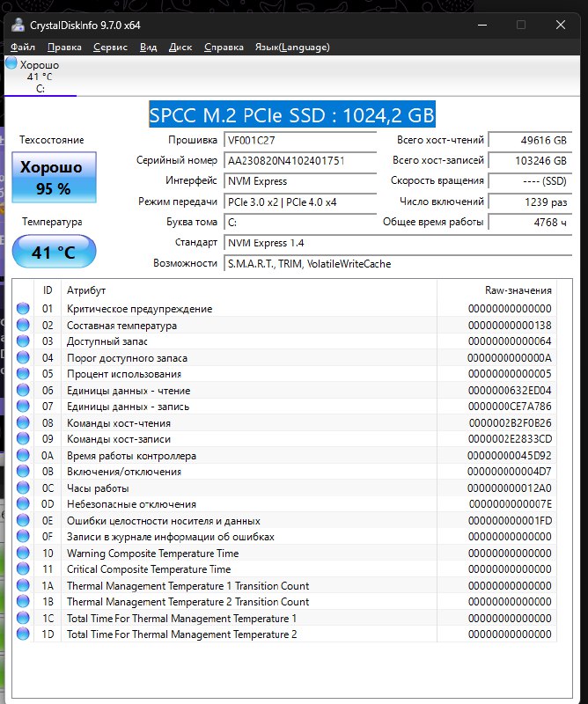Click status icon beside Критическое предупреждение
Screen dimensions: 588x704
23,309
